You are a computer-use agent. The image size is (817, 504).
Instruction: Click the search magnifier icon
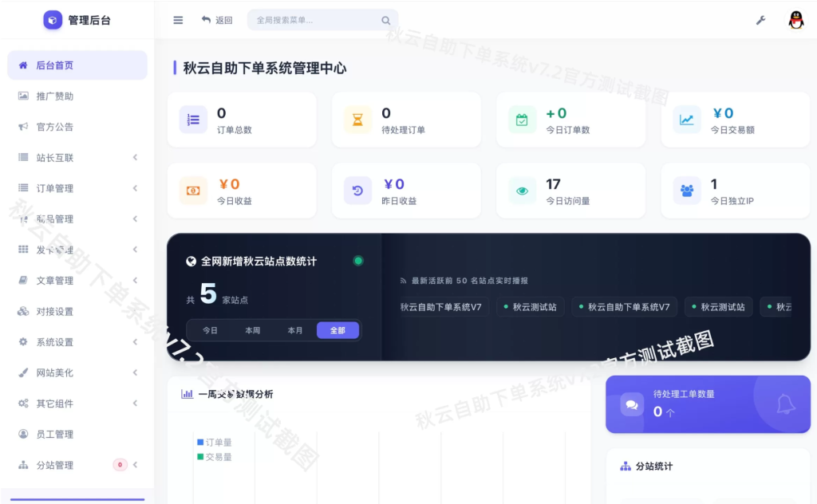[x=385, y=20]
